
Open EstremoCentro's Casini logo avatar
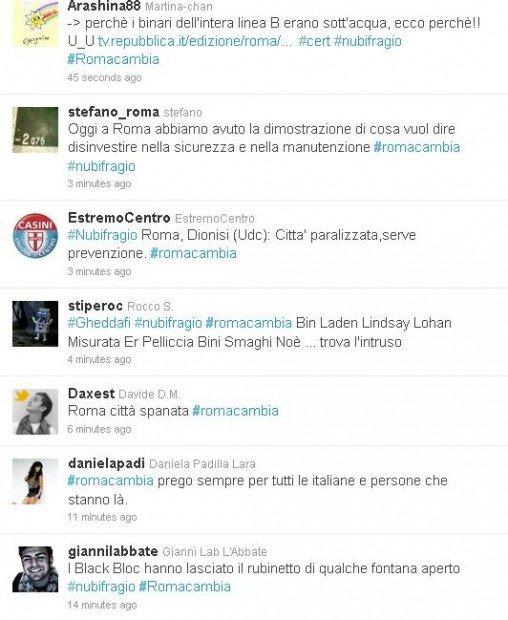point(35,236)
